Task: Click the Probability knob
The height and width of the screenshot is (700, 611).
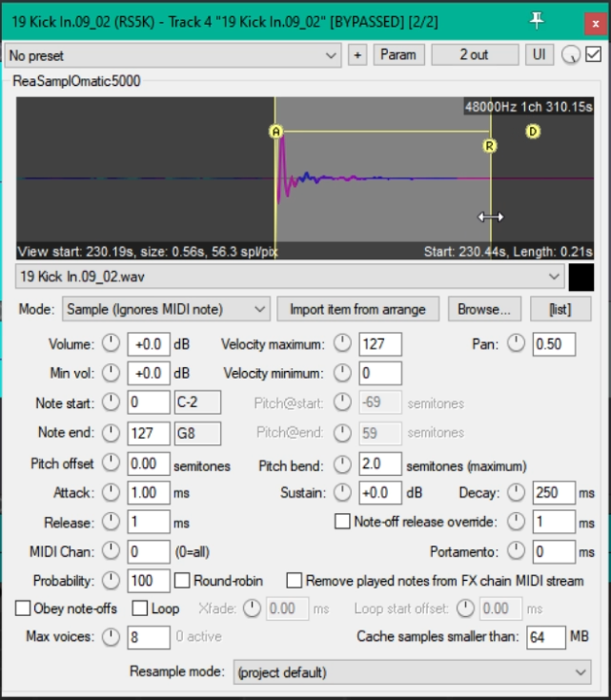Action: [111, 581]
